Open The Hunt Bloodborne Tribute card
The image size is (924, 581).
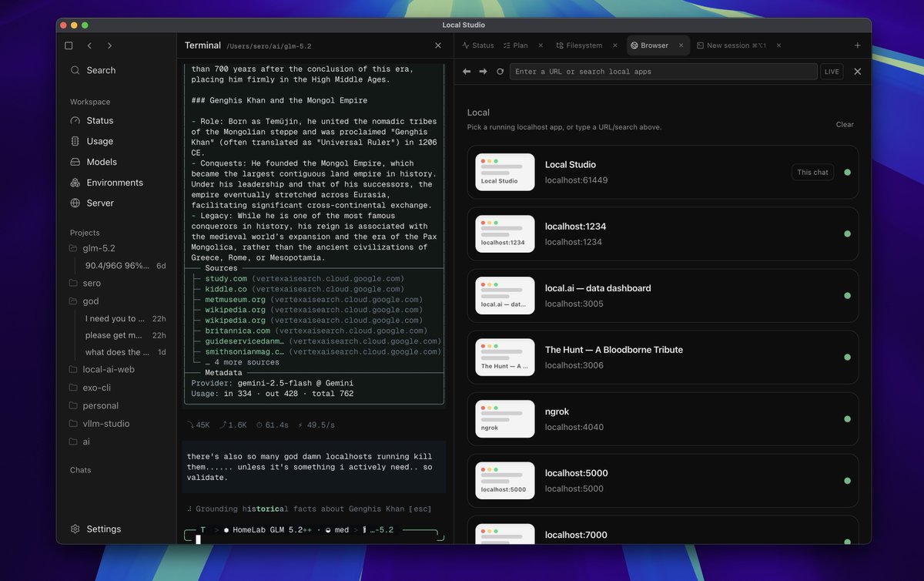pyautogui.click(x=663, y=358)
